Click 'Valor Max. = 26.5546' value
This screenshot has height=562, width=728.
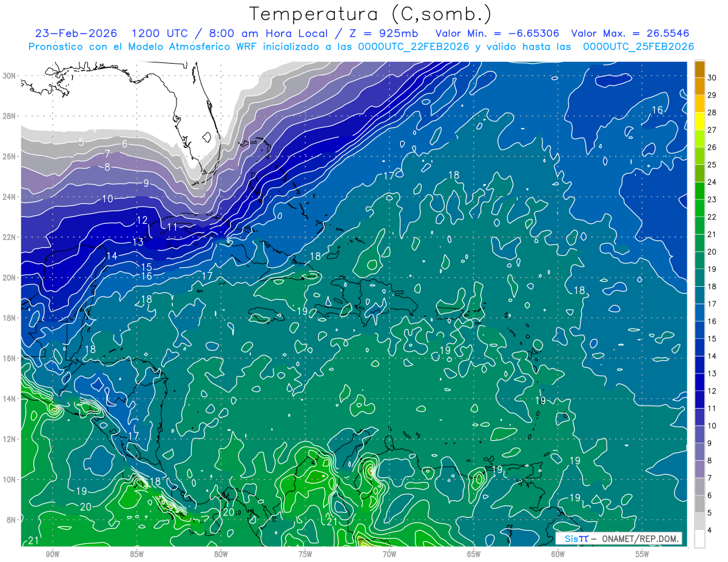[630, 33]
